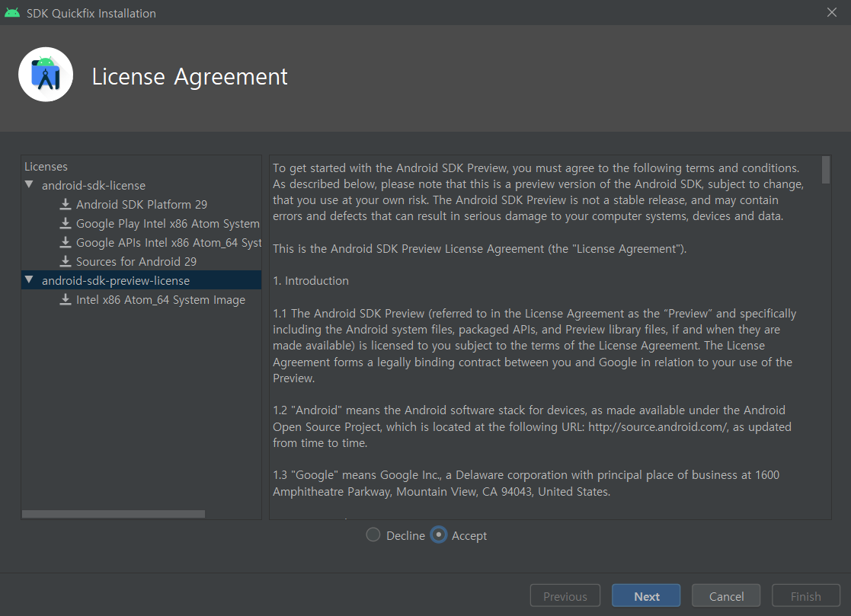The image size is (851, 616).
Task: Select android-sdk-license in the Licenses tree
Action: tap(94, 186)
